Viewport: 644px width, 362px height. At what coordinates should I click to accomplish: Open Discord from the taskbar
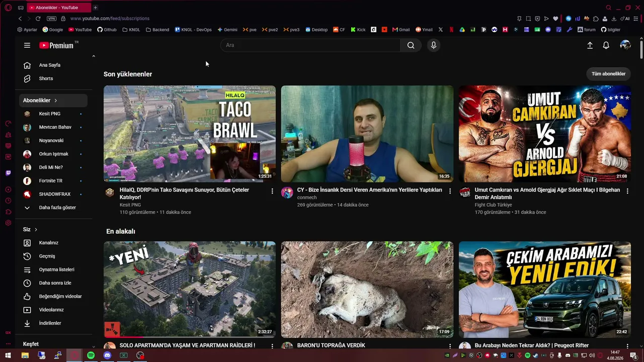pos(107,355)
